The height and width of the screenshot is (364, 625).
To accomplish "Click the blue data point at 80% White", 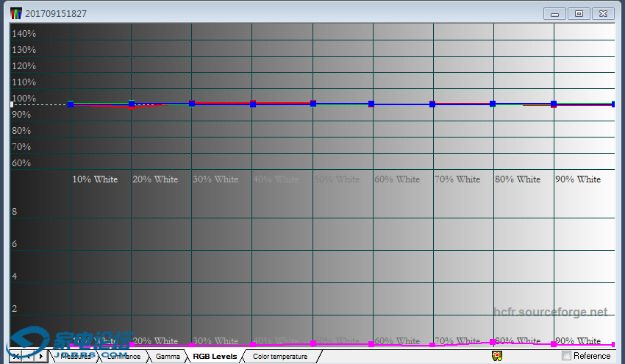I will [x=493, y=104].
